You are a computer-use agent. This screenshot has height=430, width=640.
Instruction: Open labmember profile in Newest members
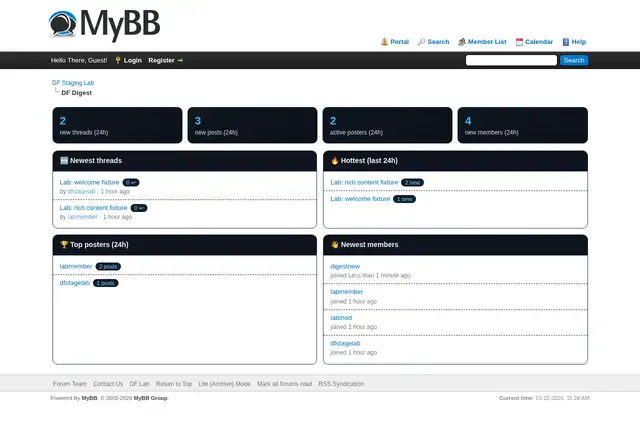(x=347, y=292)
